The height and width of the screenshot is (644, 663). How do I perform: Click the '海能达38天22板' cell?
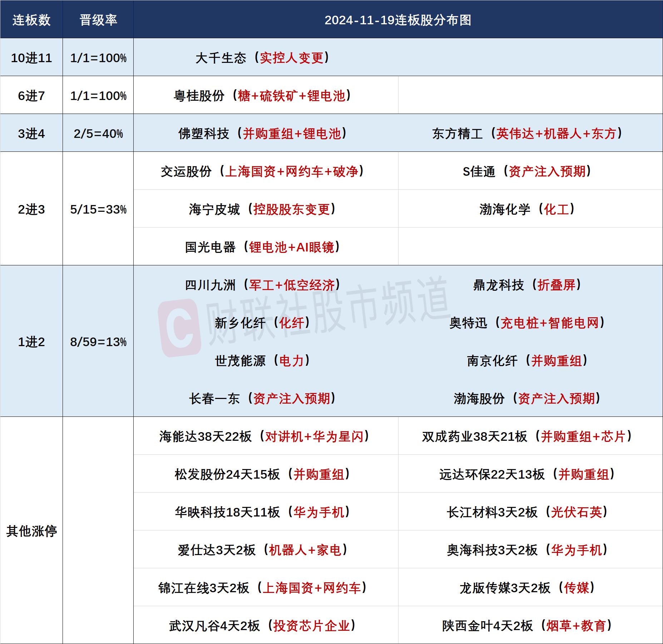pyautogui.click(x=266, y=436)
